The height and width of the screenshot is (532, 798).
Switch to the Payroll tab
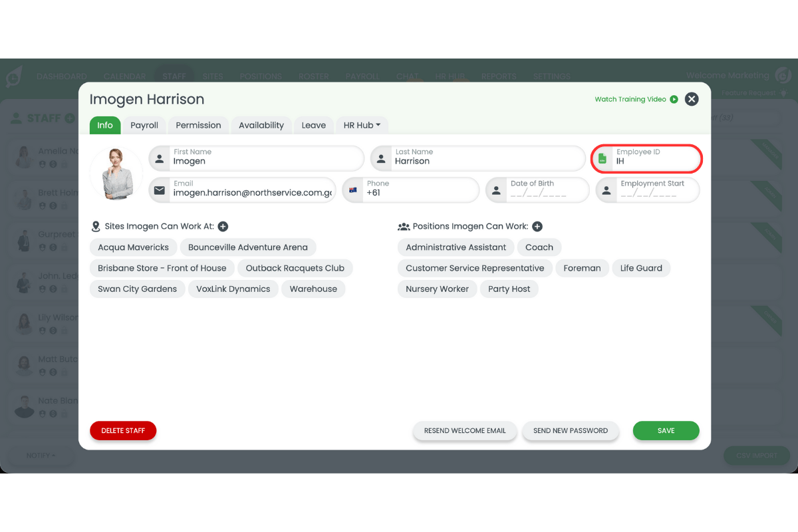[x=144, y=125]
